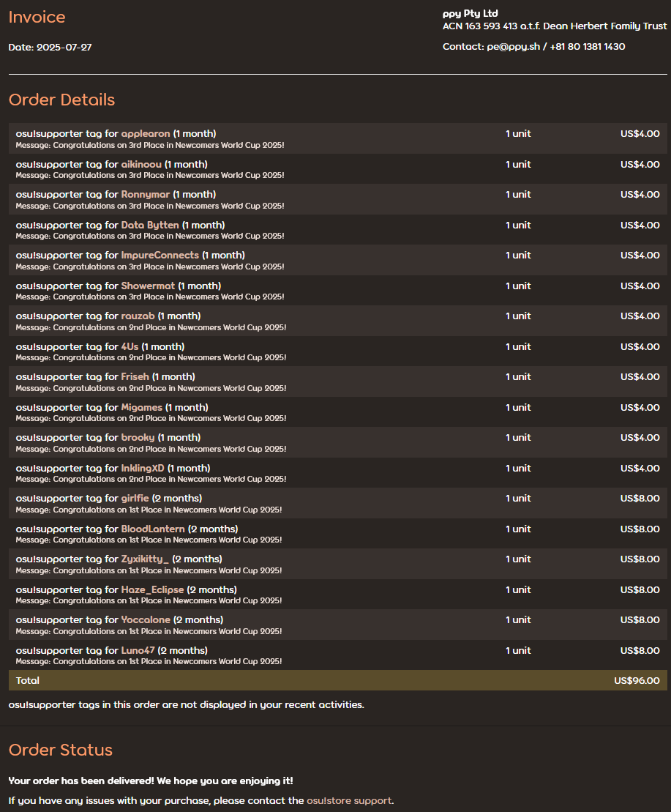Open the Ronnymar user link
671x812 pixels.
tap(146, 194)
